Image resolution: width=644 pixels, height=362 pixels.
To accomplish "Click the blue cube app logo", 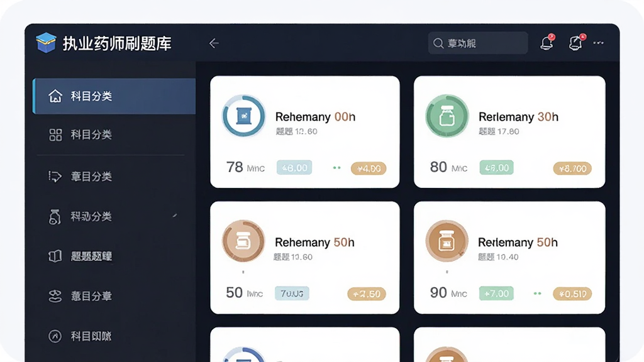I will [46, 43].
